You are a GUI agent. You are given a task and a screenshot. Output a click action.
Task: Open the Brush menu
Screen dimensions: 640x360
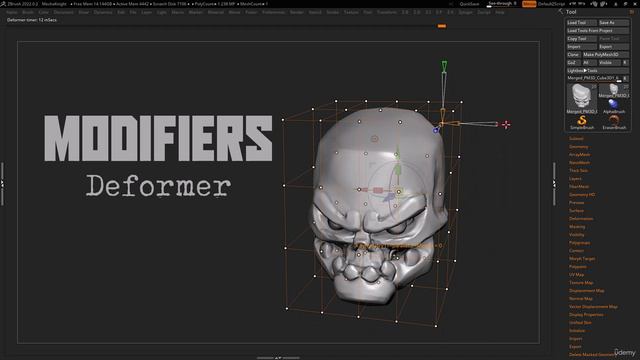[28, 12]
